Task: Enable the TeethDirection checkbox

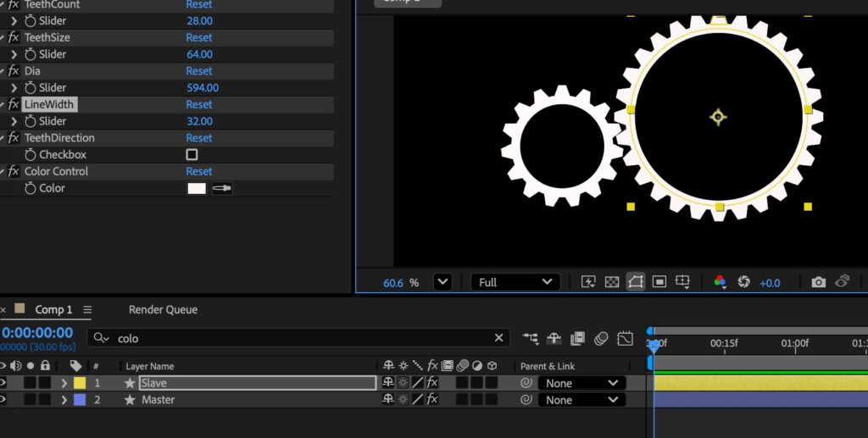Action: point(192,155)
